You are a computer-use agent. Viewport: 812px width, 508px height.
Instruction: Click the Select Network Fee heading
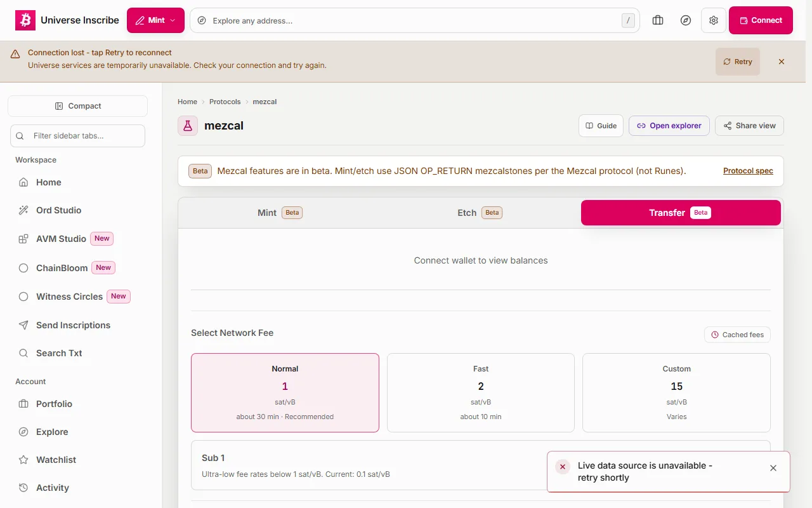(x=232, y=333)
